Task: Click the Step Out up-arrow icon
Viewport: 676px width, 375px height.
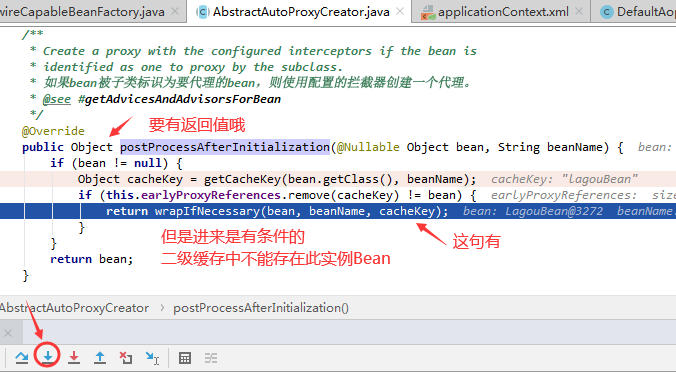Action: 100,357
